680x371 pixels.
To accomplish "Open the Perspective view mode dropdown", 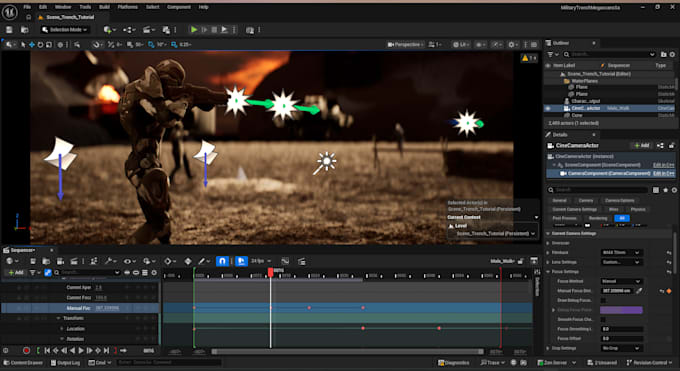I will click(405, 44).
